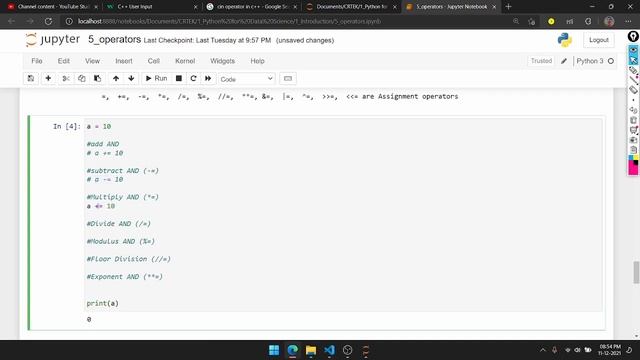The width and height of the screenshot is (640, 360).
Task: Toggle the eye visibility tool in annotation bar
Action: [633, 50]
